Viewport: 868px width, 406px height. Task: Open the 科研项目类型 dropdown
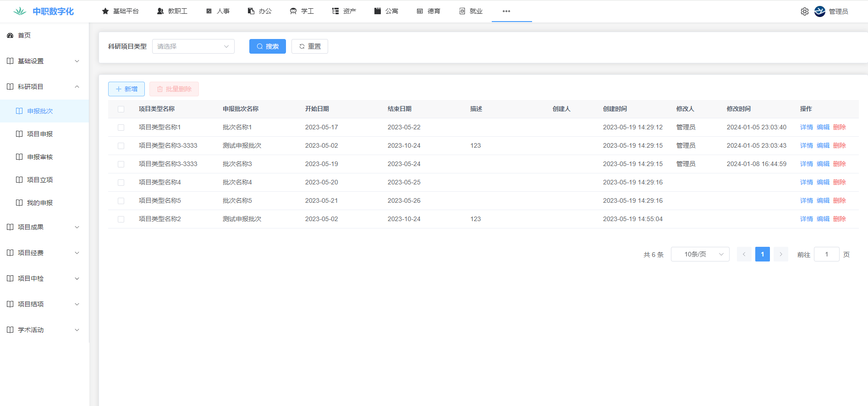click(193, 46)
